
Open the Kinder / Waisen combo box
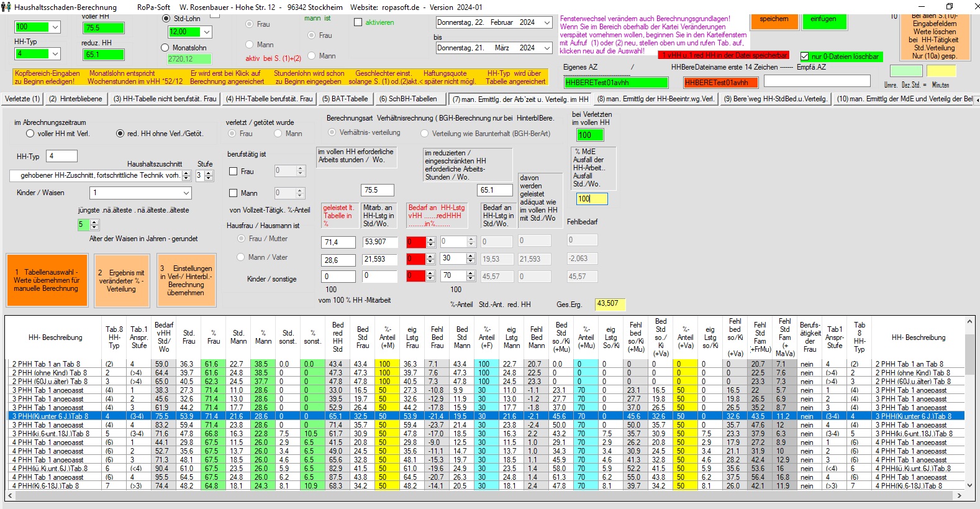point(186,193)
